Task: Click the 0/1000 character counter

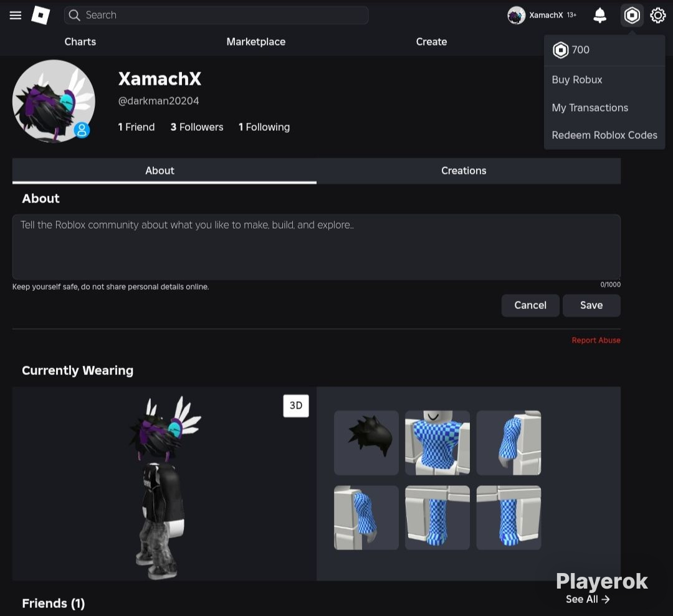Action: click(610, 285)
